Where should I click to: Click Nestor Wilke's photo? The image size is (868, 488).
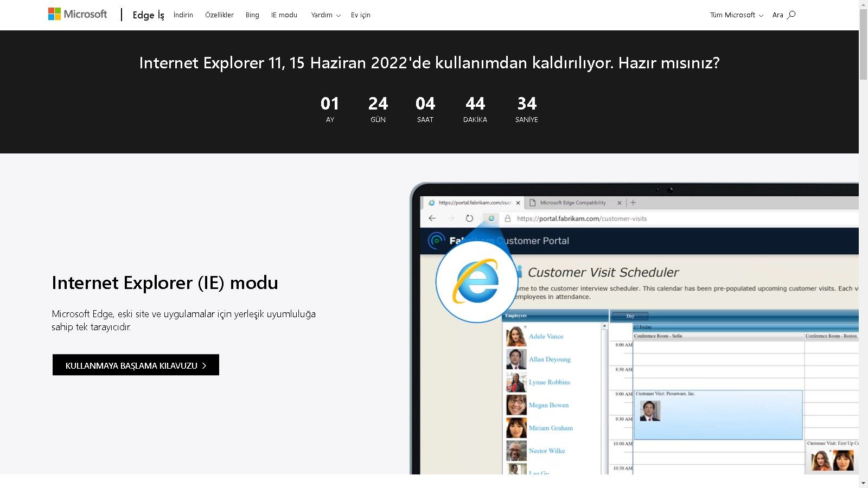[x=516, y=451]
